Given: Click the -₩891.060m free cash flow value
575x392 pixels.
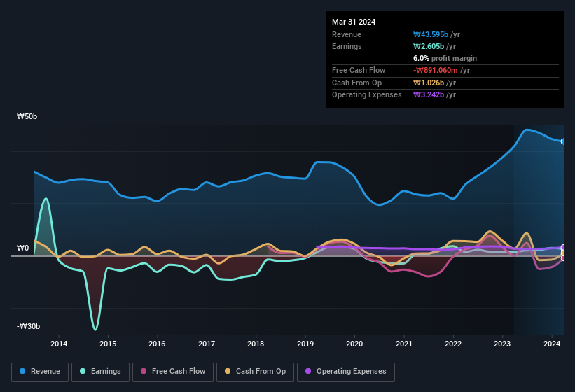Looking at the screenshot, I should click(436, 70).
